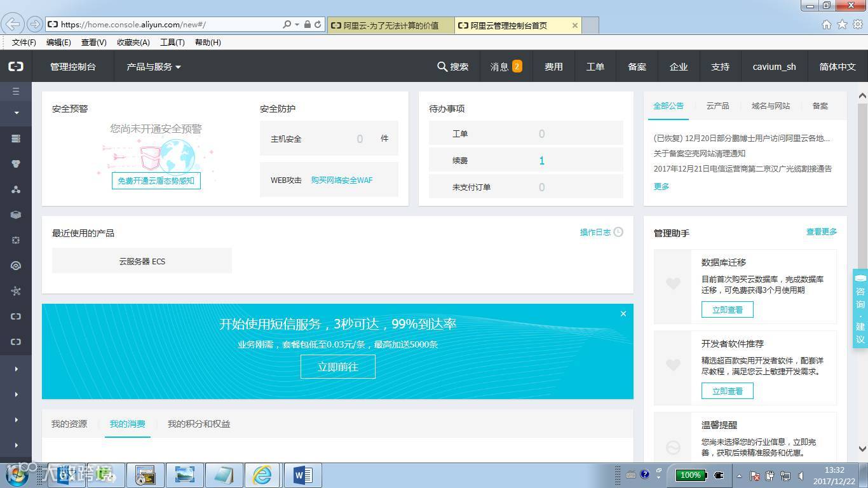The image size is (868, 488).
Task: Switch to the 我的资源 tab
Action: click(69, 424)
